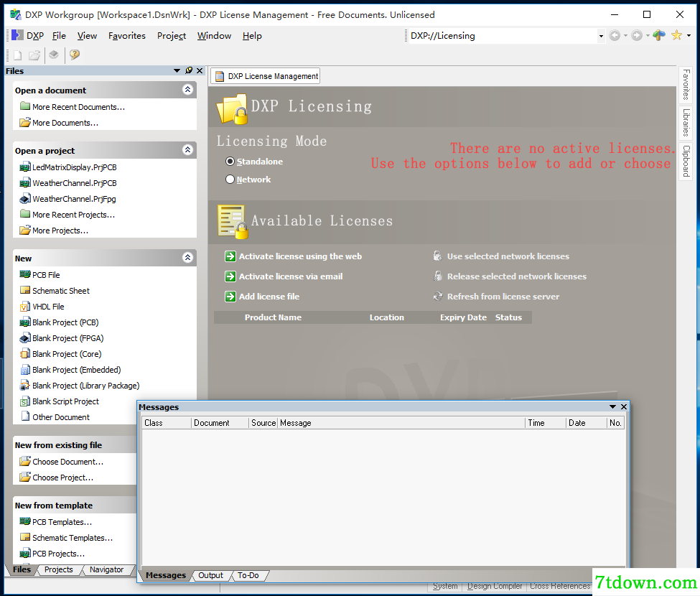
Task: Go forward with the navigation forward arrow
Action: point(637,35)
